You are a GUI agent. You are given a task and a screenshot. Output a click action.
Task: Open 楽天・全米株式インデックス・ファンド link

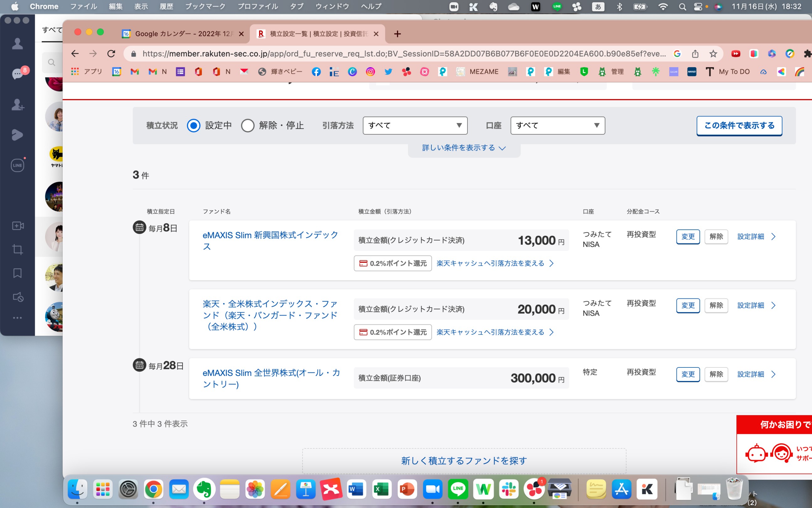pos(270,315)
